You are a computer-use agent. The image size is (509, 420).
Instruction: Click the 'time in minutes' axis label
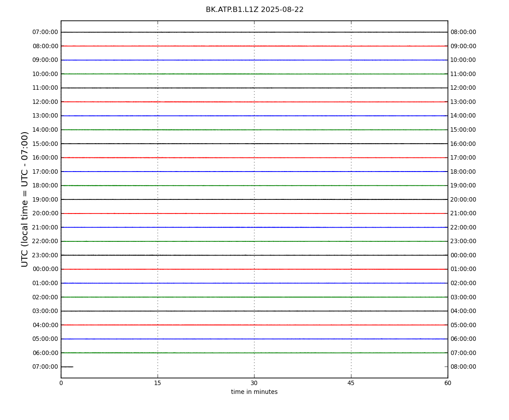pos(254,392)
